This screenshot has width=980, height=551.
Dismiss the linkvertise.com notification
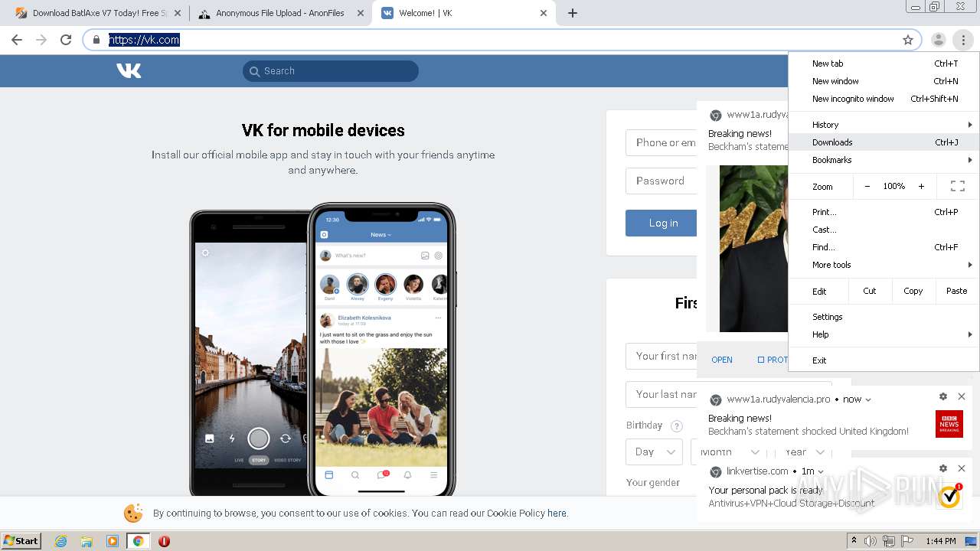(x=962, y=468)
